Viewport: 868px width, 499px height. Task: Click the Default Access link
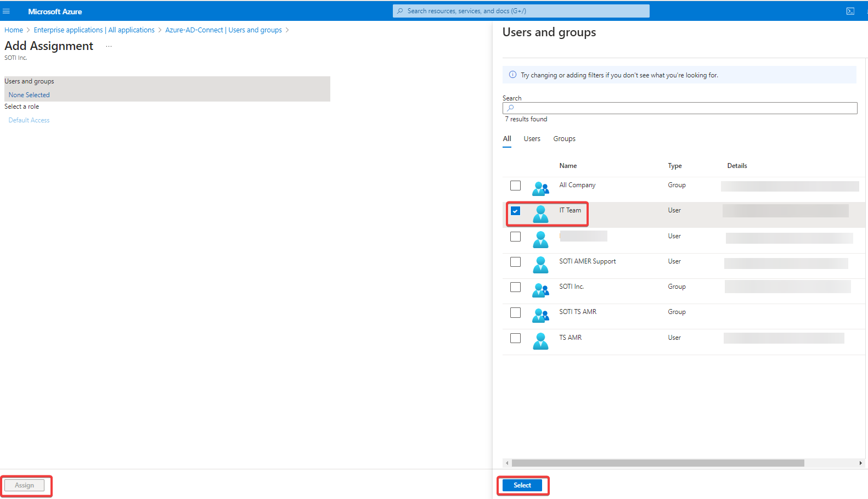click(x=29, y=120)
